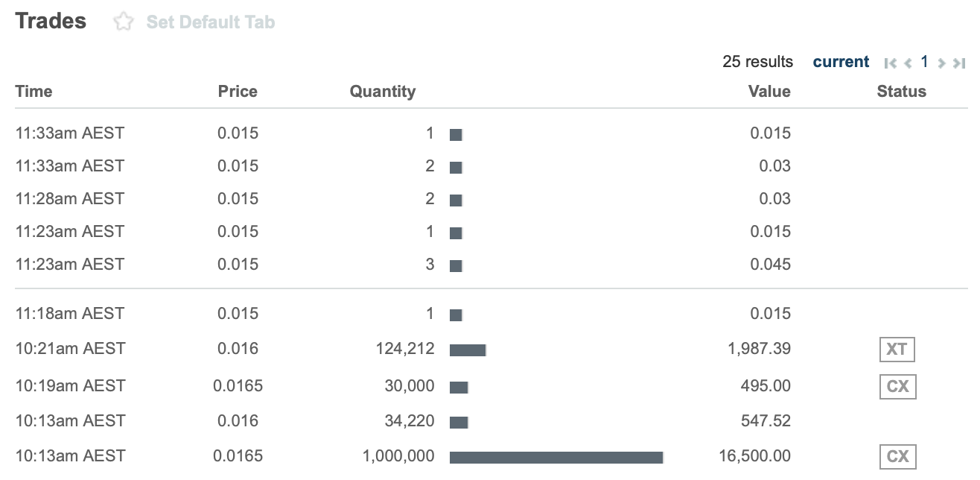Go to previous page arrow
This screenshot has height=480, width=980.
point(908,63)
